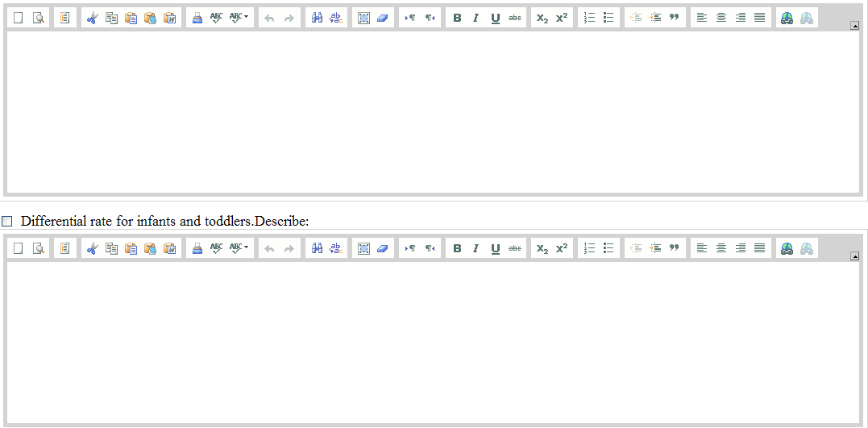Viewport: 868px width, 428px height.
Task: Collapse the upper editor's toolbar
Action: (854, 26)
